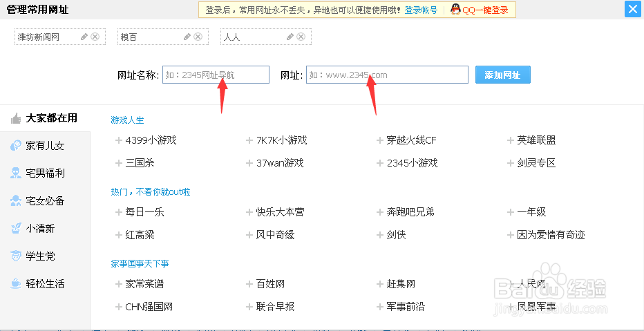Select the 人人 saved site box
The image size is (644, 331).
266,37
